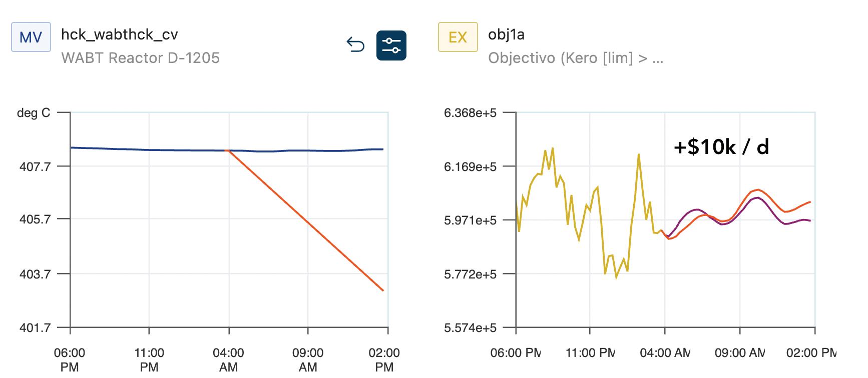Click the +$10k / d annotation
The height and width of the screenshot is (378, 868).
(721, 147)
